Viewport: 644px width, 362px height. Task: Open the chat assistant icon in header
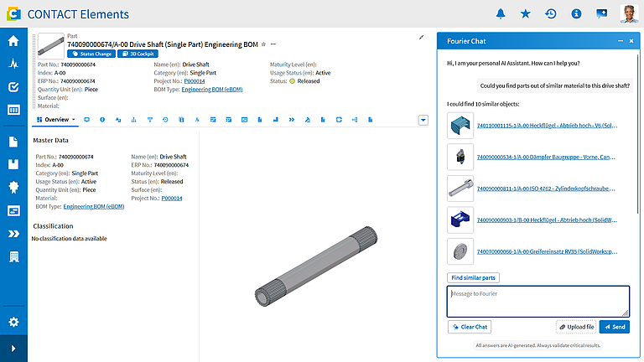point(602,13)
